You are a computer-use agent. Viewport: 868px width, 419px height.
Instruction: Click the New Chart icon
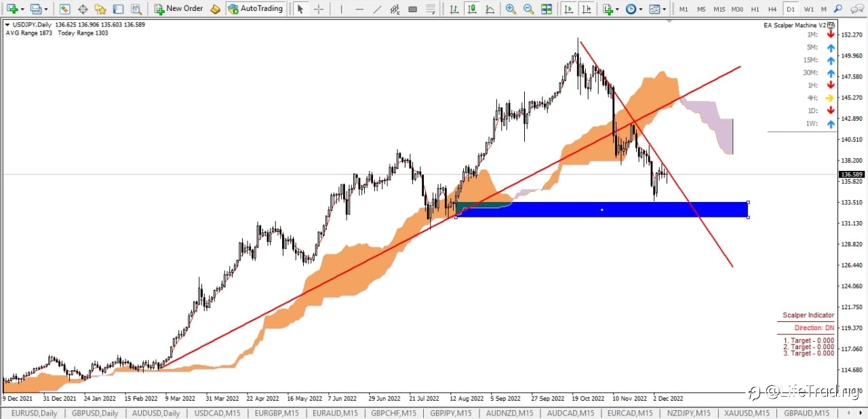[x=12, y=9]
